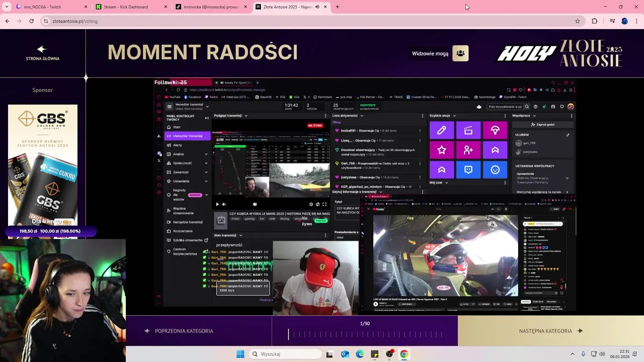
Task: Expand Społeczność in the creator sidebar
Action: (206, 163)
